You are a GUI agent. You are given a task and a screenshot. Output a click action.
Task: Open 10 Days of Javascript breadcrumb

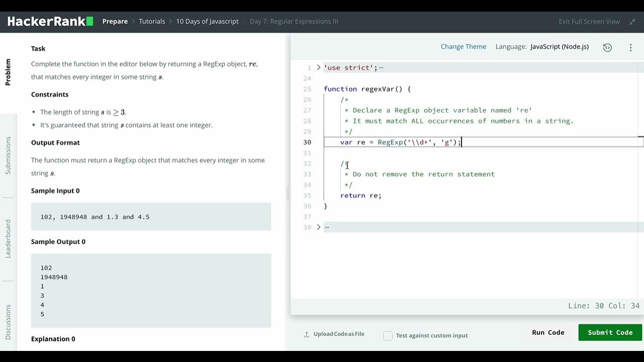207,22
